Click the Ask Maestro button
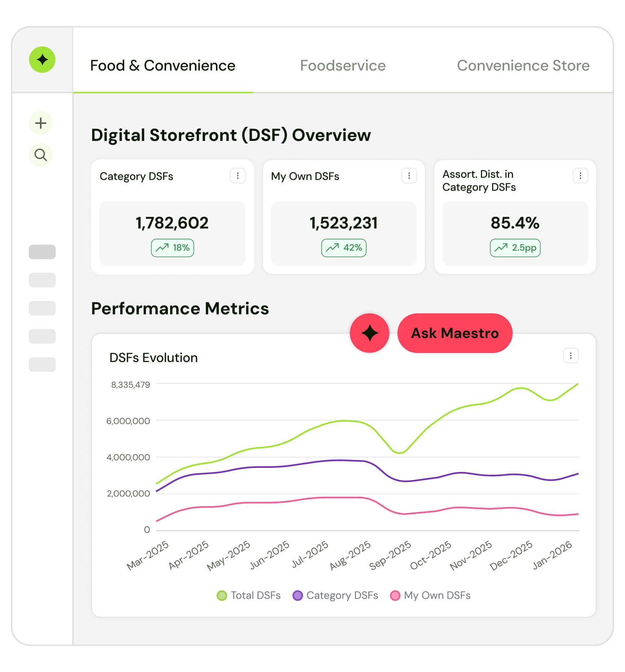 [x=455, y=333]
